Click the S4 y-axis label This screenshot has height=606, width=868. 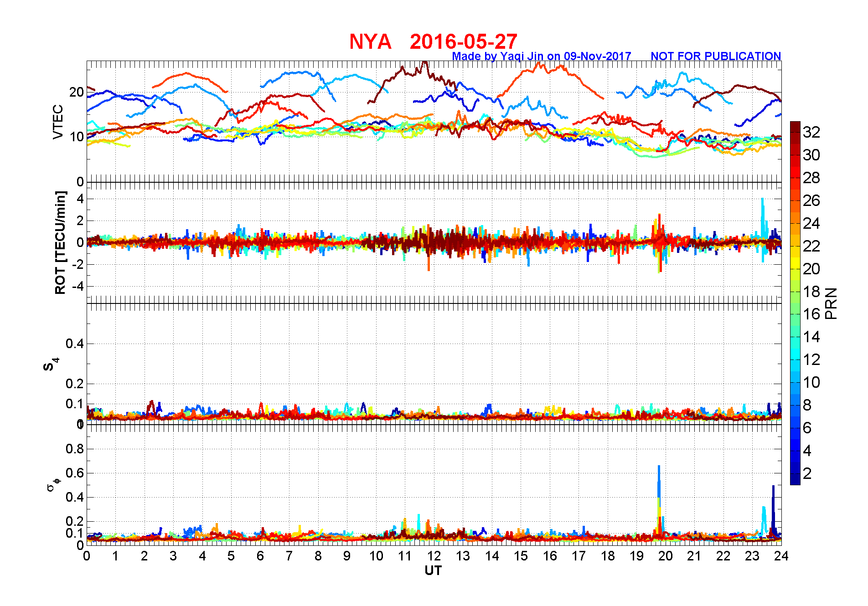(x=51, y=365)
